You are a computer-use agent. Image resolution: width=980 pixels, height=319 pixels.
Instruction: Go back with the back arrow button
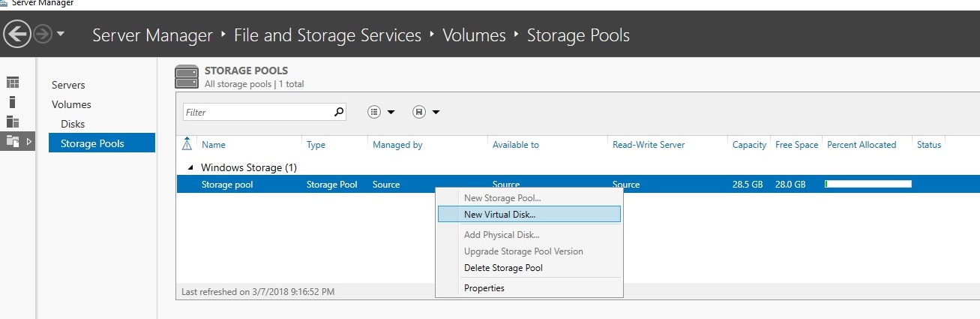click(16, 34)
